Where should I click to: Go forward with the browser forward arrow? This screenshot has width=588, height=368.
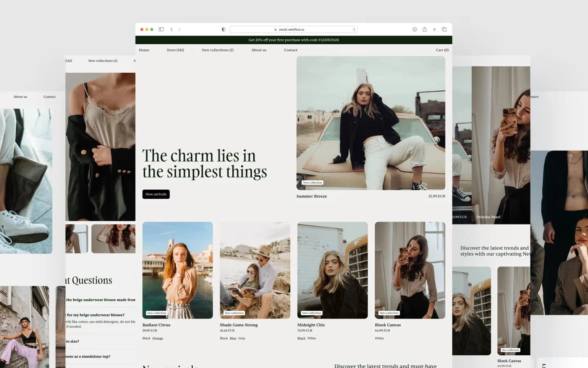(x=179, y=29)
